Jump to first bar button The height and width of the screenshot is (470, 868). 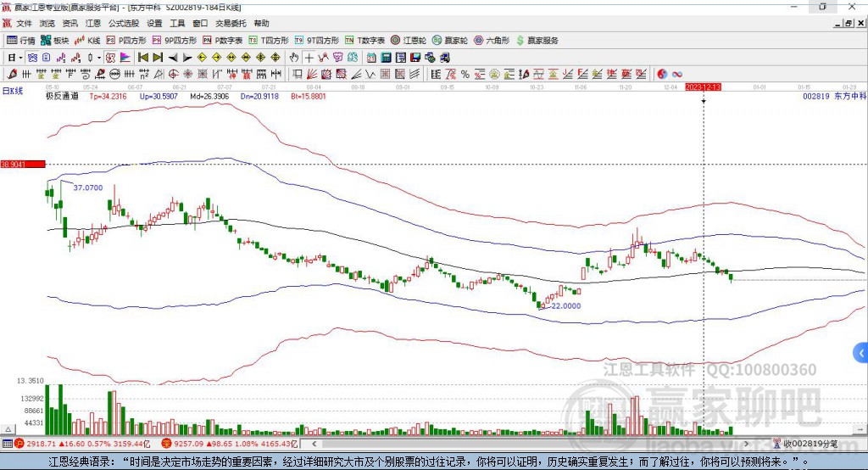coord(142,58)
